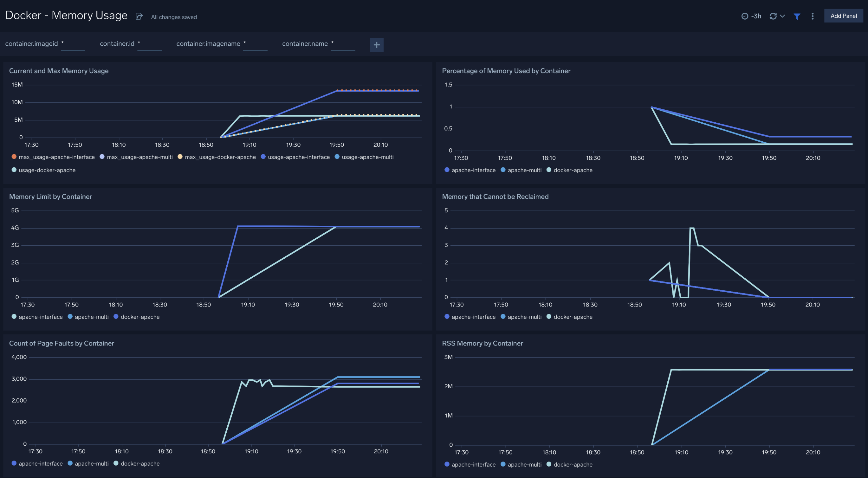Expand the auto-refresh interval chevron
This screenshot has height=478, width=868.
(782, 16)
